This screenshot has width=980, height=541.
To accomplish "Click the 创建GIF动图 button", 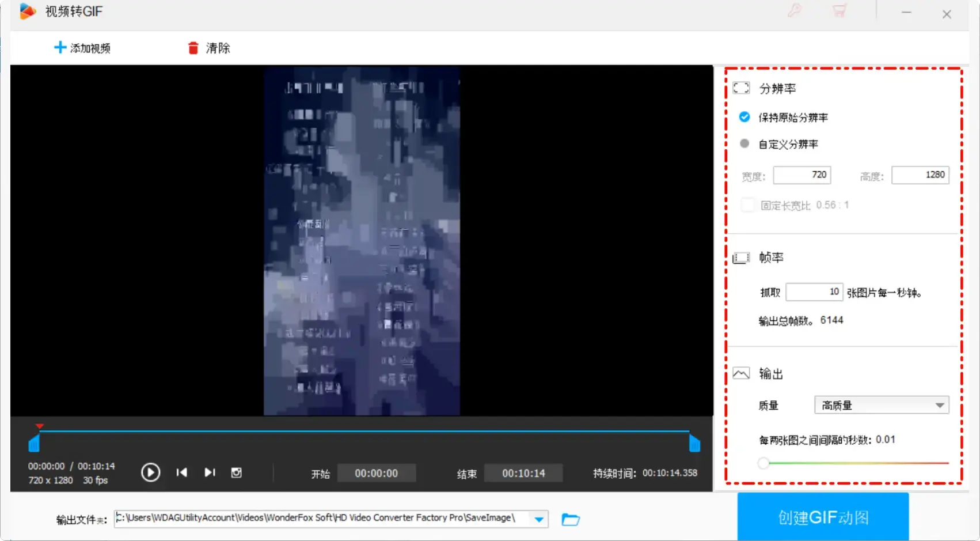I will pos(823,517).
